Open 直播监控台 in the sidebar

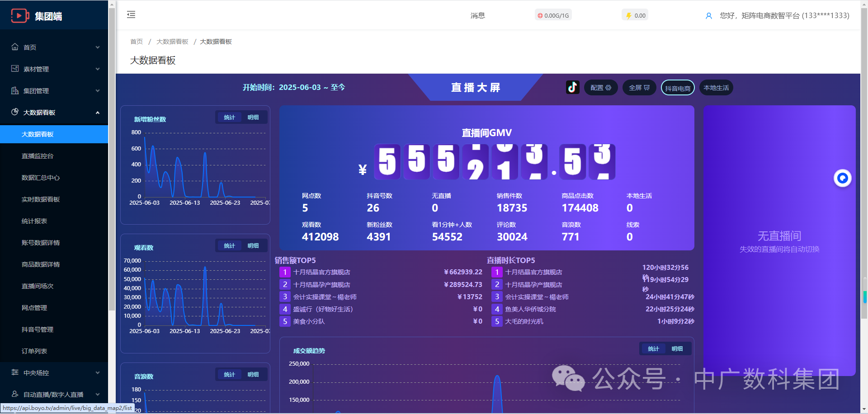click(38, 156)
